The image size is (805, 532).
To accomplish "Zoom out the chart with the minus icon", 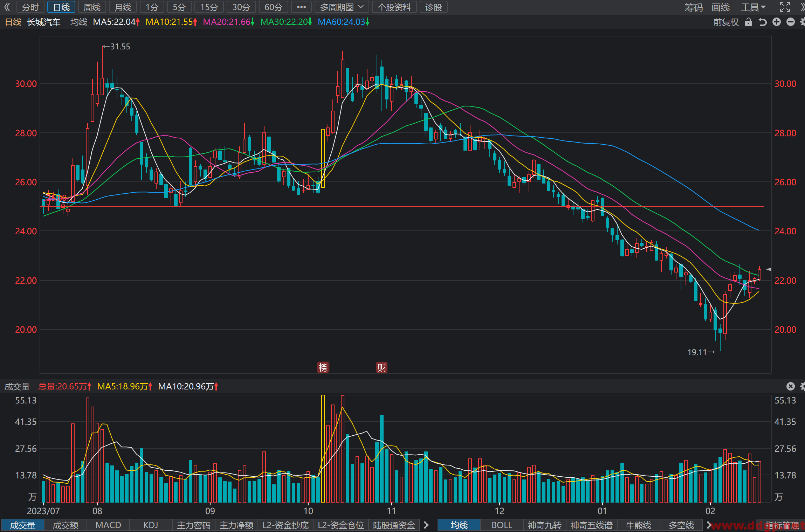I will tap(791, 22).
